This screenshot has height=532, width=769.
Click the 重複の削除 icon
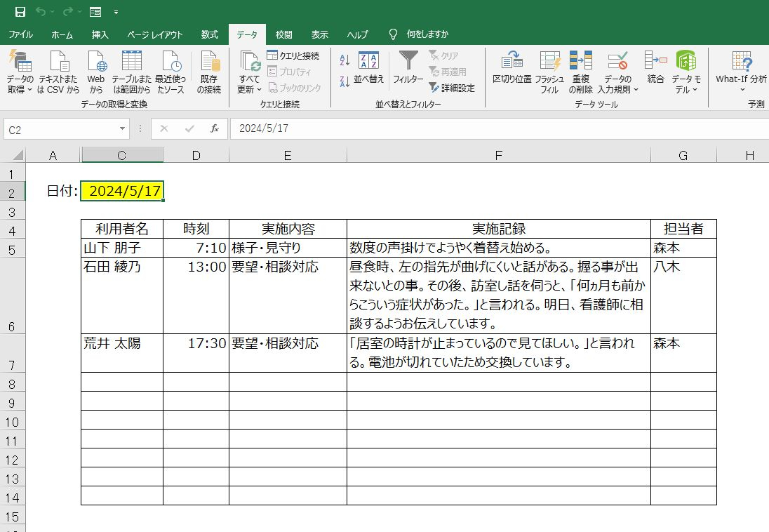[581, 72]
